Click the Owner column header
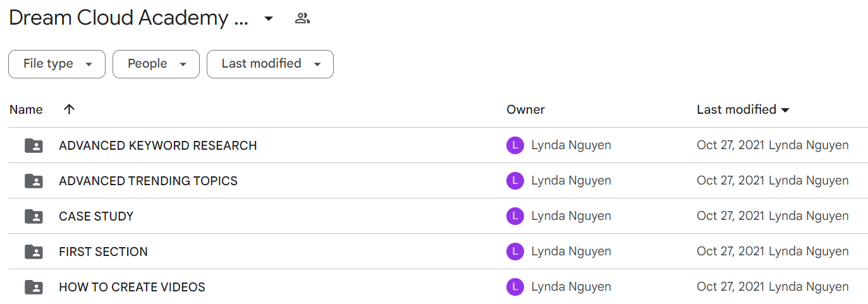This screenshot has height=304, width=868. (525, 110)
